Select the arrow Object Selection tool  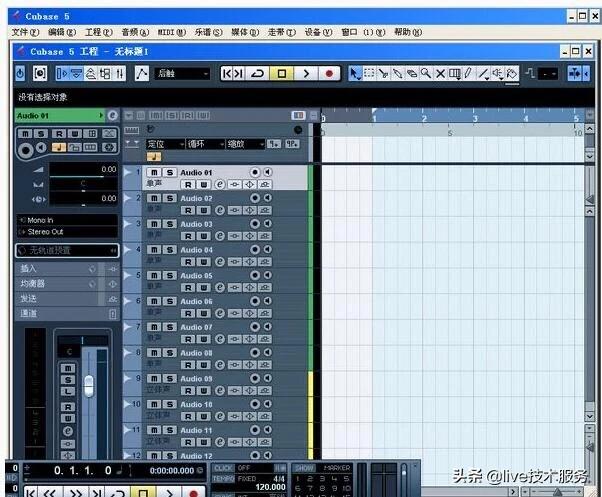355,73
